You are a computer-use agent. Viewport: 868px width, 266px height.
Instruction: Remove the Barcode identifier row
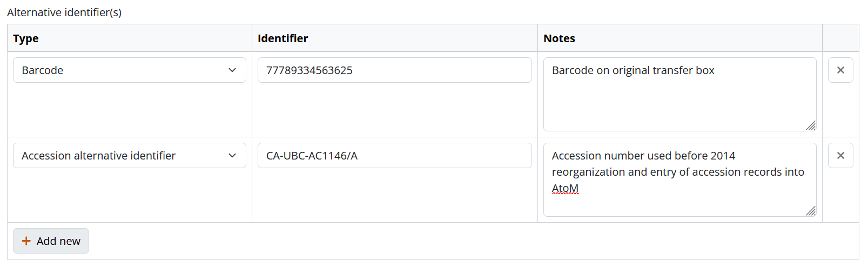[840, 70]
